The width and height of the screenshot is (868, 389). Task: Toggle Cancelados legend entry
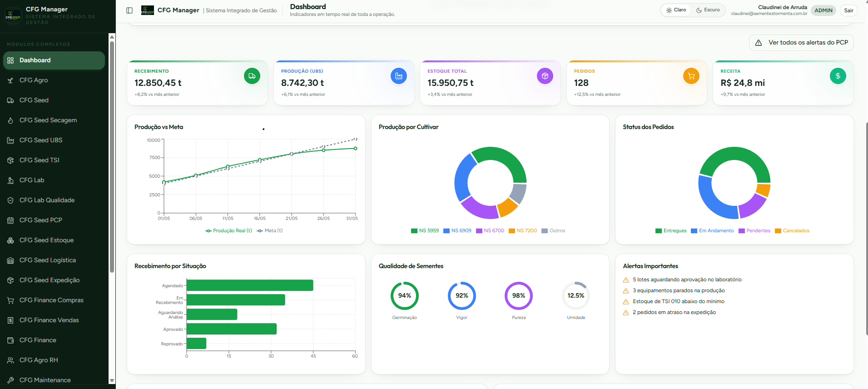point(792,231)
